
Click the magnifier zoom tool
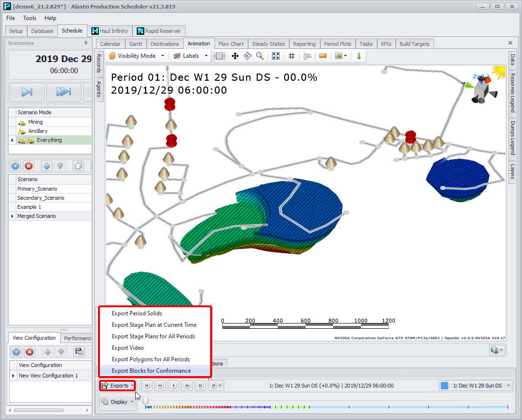point(260,56)
